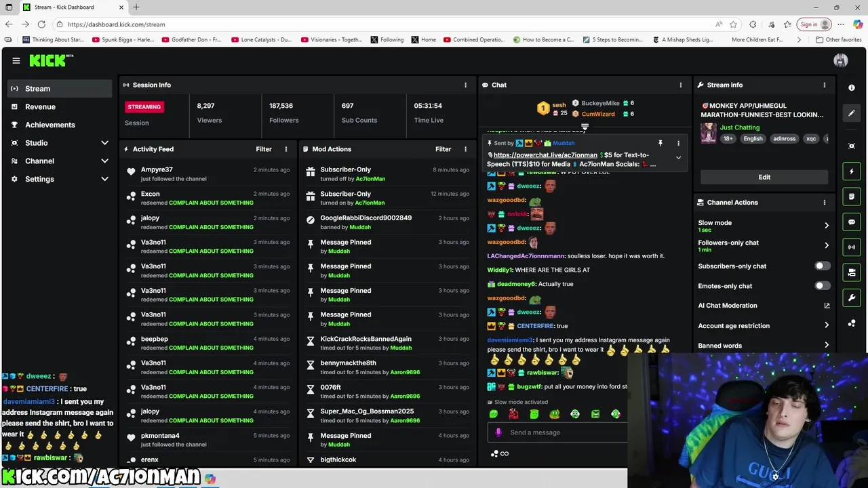Click the browser Sign in button

point(815,24)
